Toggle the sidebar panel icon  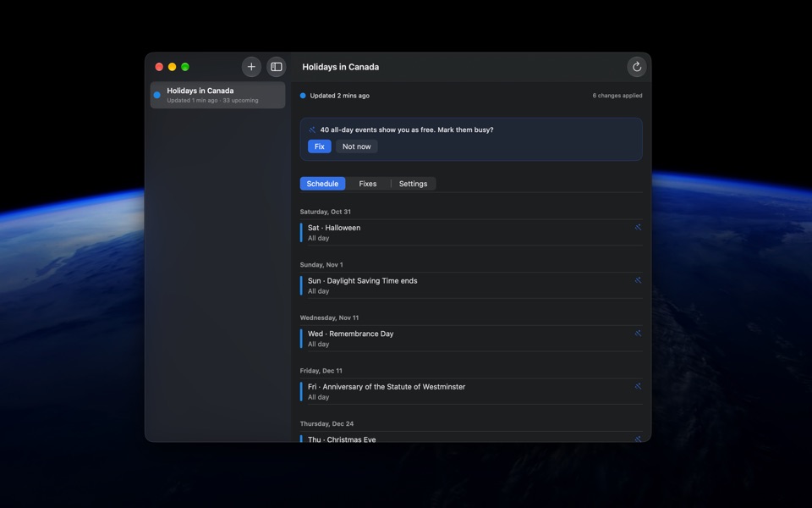(277, 67)
